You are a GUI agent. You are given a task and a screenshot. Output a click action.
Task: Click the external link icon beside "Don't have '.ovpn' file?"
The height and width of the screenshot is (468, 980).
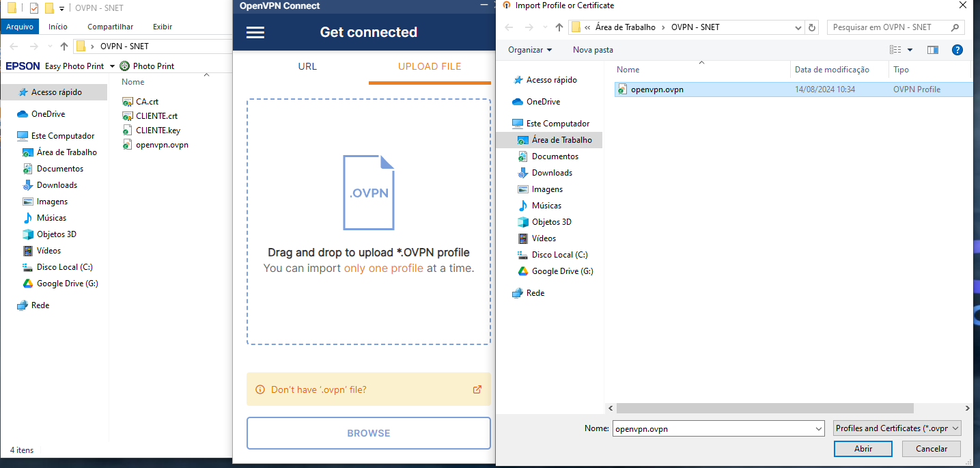coord(477,389)
